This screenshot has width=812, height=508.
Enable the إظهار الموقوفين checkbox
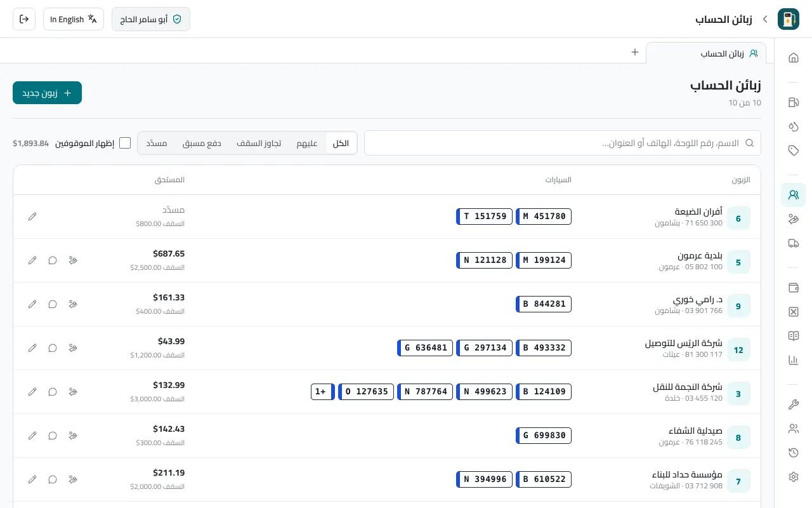point(125,143)
